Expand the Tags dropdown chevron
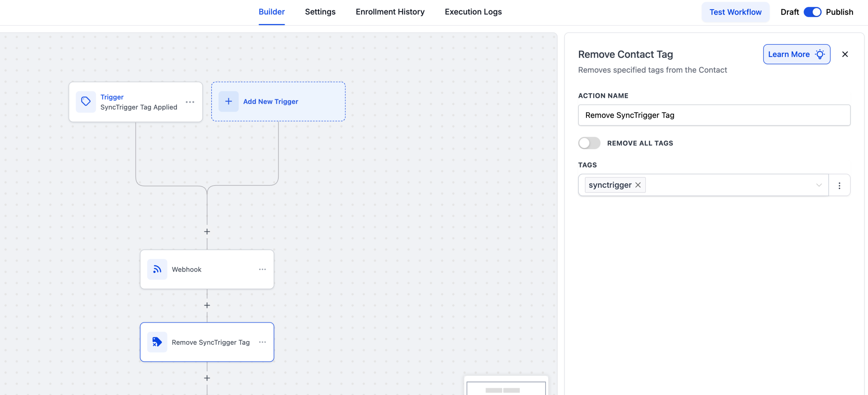Viewport: 868px width, 395px height. point(819,185)
